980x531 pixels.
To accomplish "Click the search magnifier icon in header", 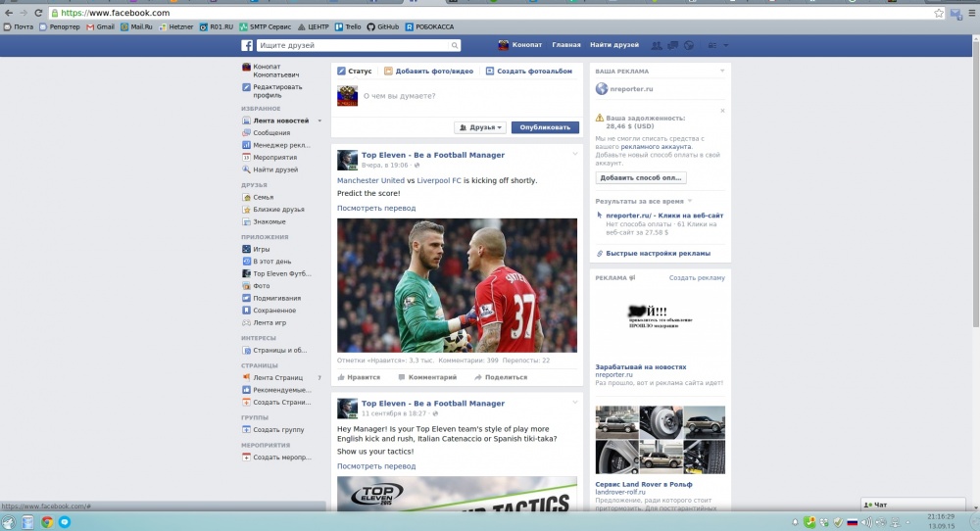I will click(455, 46).
